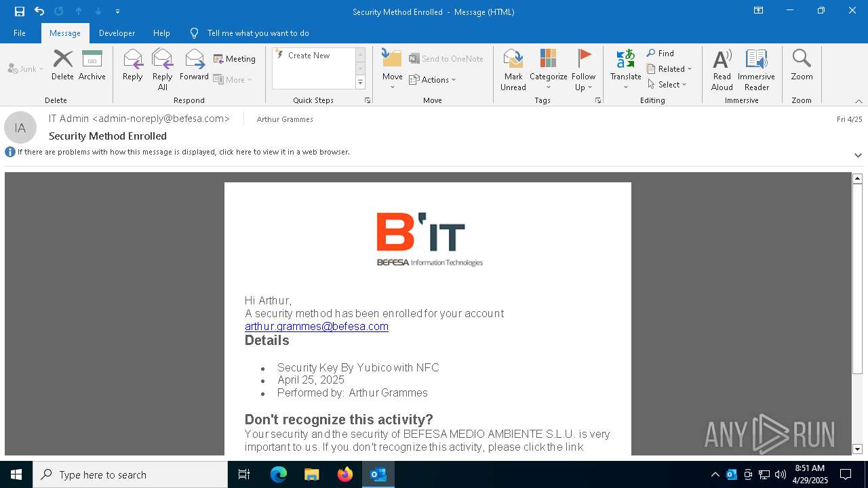The width and height of the screenshot is (868, 488).
Task: Launch Microsoft Edge from the taskbar
Action: tap(279, 474)
